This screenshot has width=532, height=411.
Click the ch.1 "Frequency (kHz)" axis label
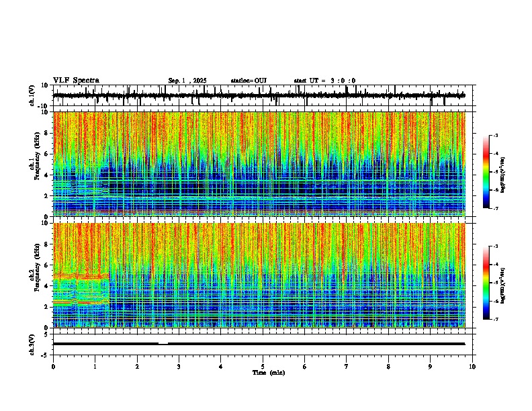click(37, 156)
